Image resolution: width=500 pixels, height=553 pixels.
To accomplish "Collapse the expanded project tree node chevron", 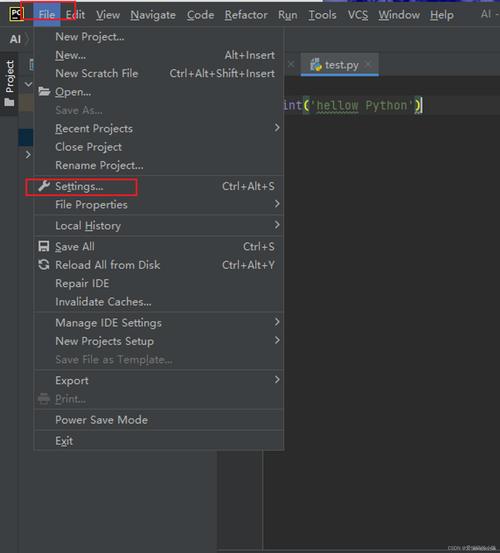I will tap(28, 84).
